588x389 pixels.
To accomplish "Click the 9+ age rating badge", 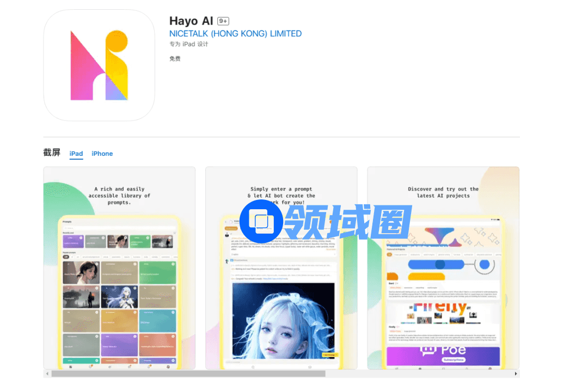I will tap(223, 21).
